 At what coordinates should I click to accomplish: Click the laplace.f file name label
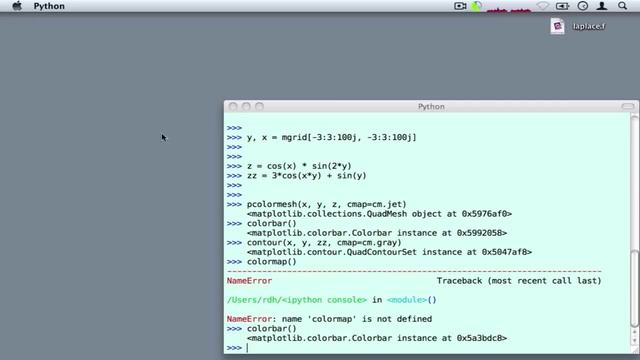(589, 27)
